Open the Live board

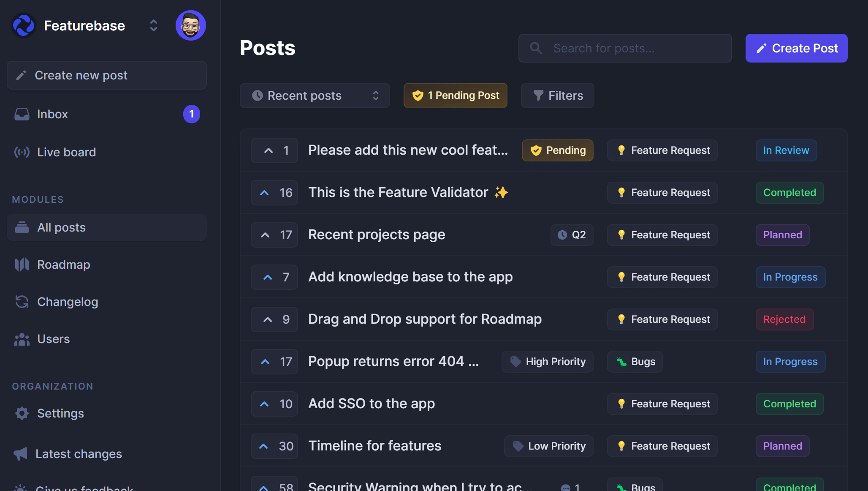pyautogui.click(x=107, y=152)
